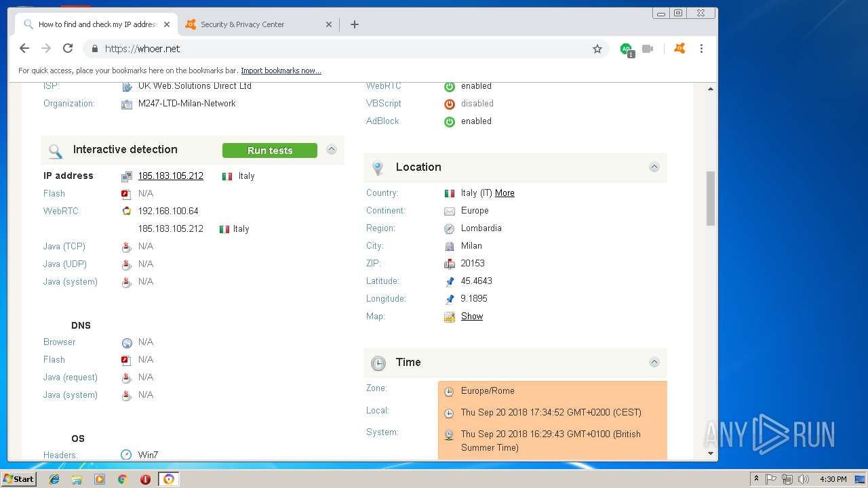The height and width of the screenshot is (488, 868).
Task: Show hidden system tray icons
Action: 756,479
